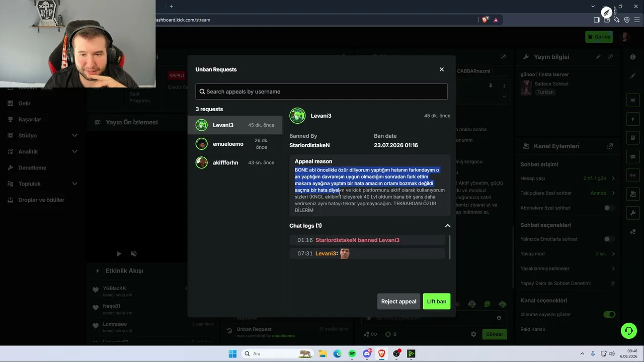Open Discord from the taskbar
This screenshot has width=644, height=362.
pyautogui.click(x=367, y=353)
